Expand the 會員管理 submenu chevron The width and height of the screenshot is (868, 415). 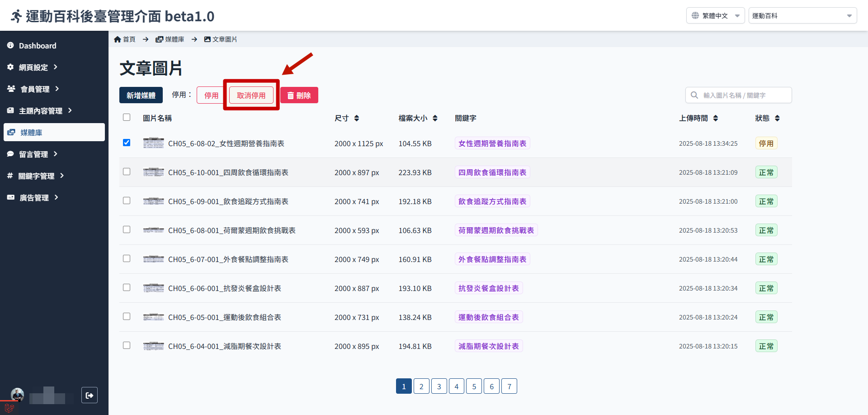(57, 89)
